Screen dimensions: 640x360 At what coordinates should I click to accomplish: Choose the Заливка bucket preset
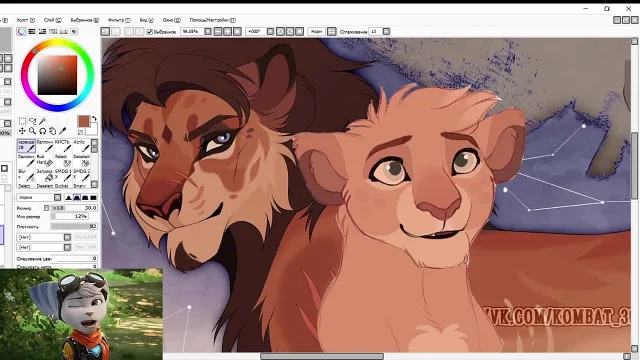point(45,175)
